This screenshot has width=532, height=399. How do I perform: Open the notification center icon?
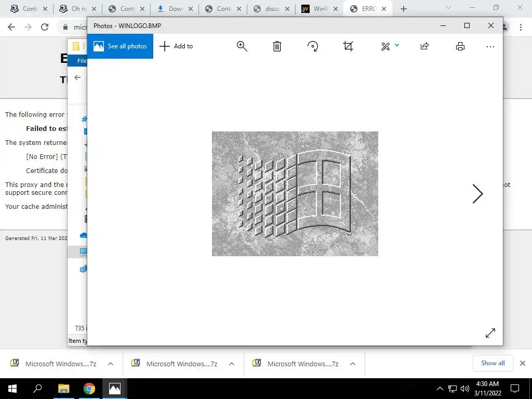pyautogui.click(x=515, y=389)
